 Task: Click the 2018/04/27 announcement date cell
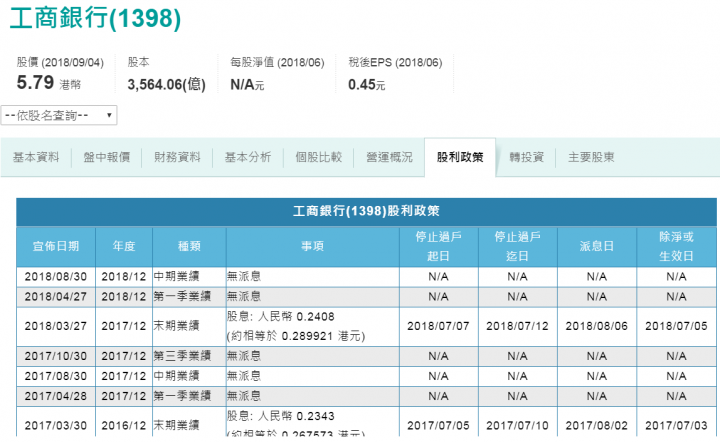[56, 297]
